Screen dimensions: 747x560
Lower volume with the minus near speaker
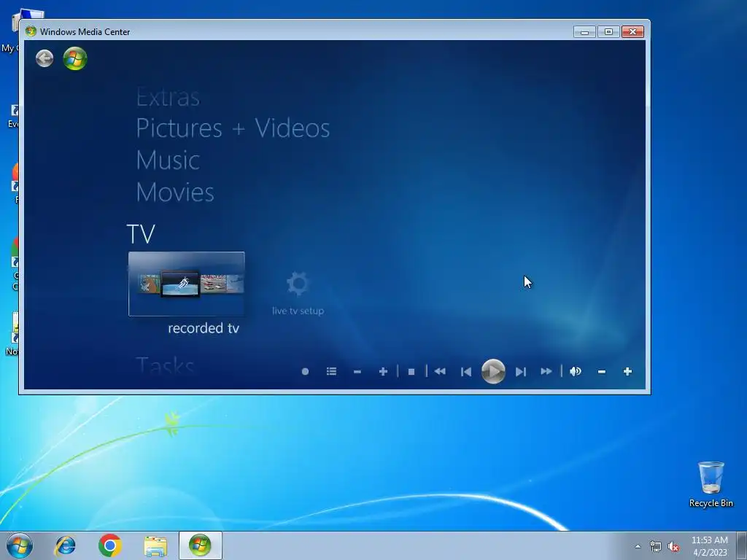point(602,371)
